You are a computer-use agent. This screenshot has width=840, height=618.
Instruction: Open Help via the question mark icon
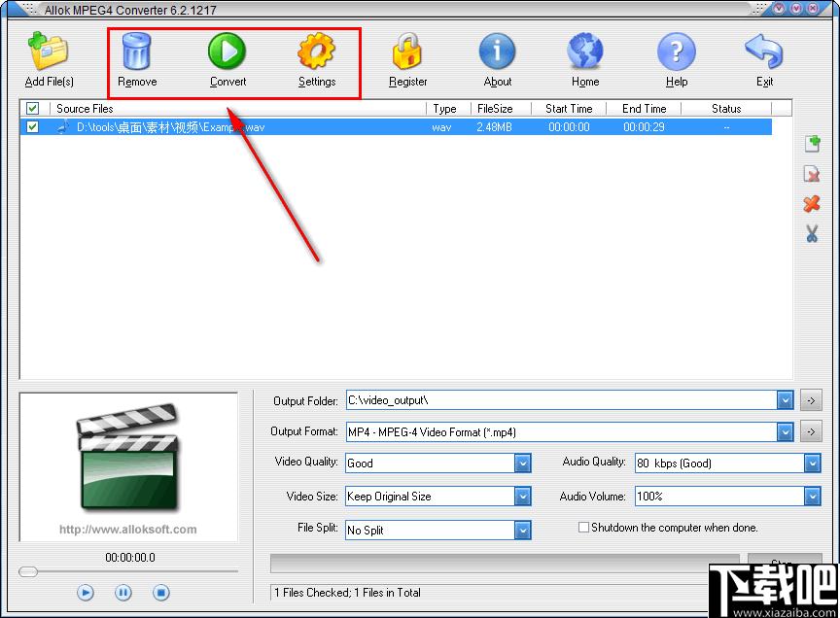[x=677, y=51]
